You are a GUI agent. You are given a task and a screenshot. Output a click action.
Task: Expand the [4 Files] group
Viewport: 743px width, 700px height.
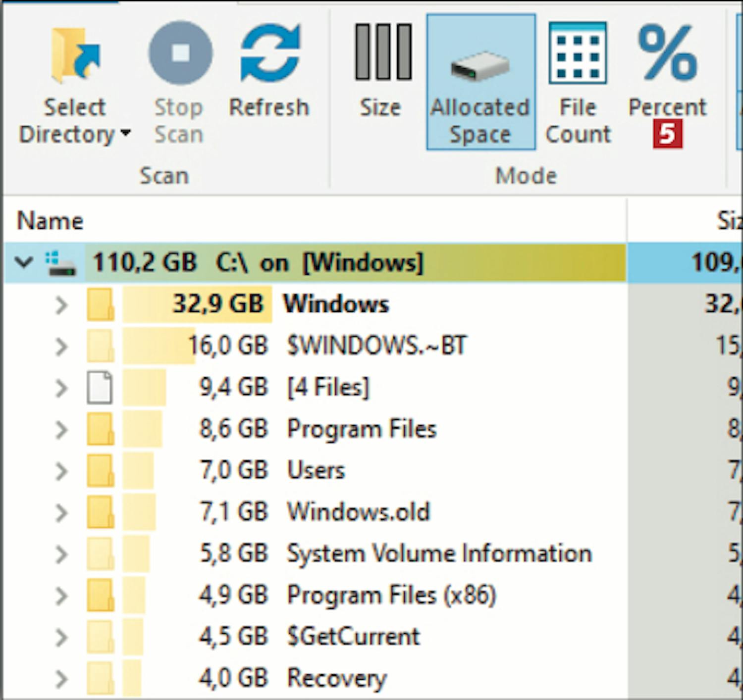(x=61, y=388)
